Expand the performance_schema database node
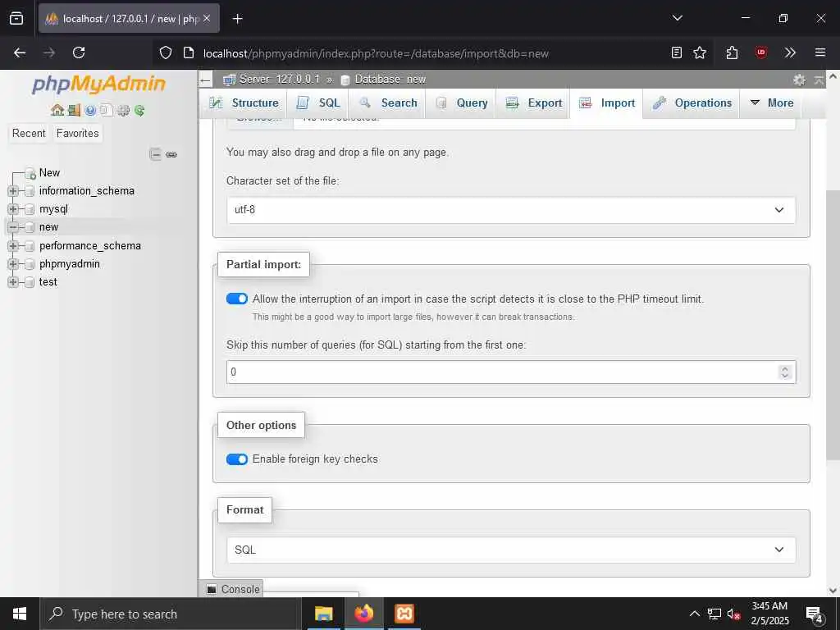 point(13,246)
